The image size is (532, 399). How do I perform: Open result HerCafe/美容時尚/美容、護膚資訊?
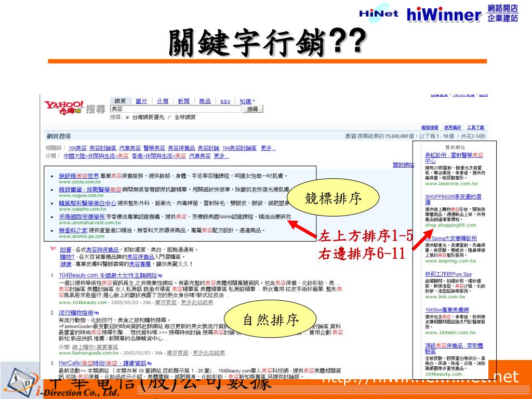tap(102, 363)
